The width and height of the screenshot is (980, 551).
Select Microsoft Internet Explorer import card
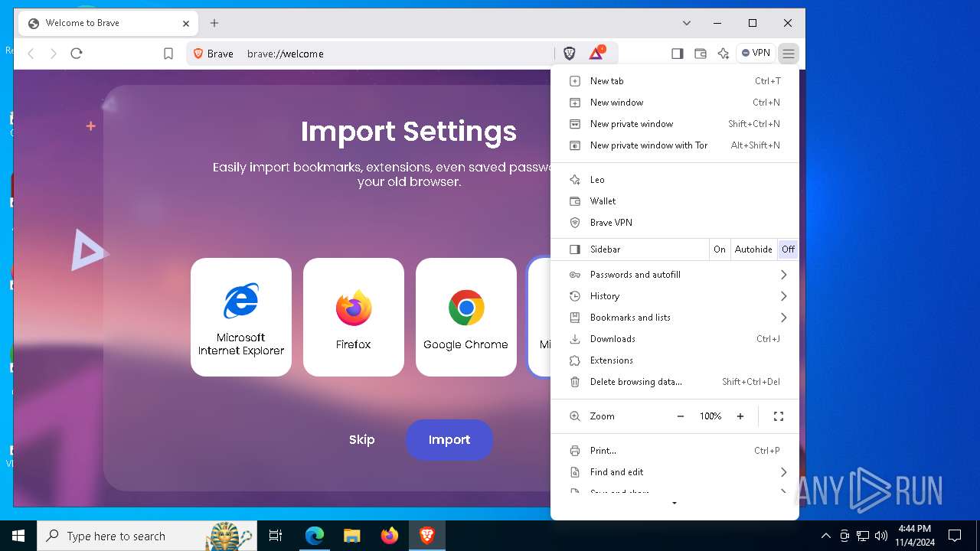click(241, 317)
